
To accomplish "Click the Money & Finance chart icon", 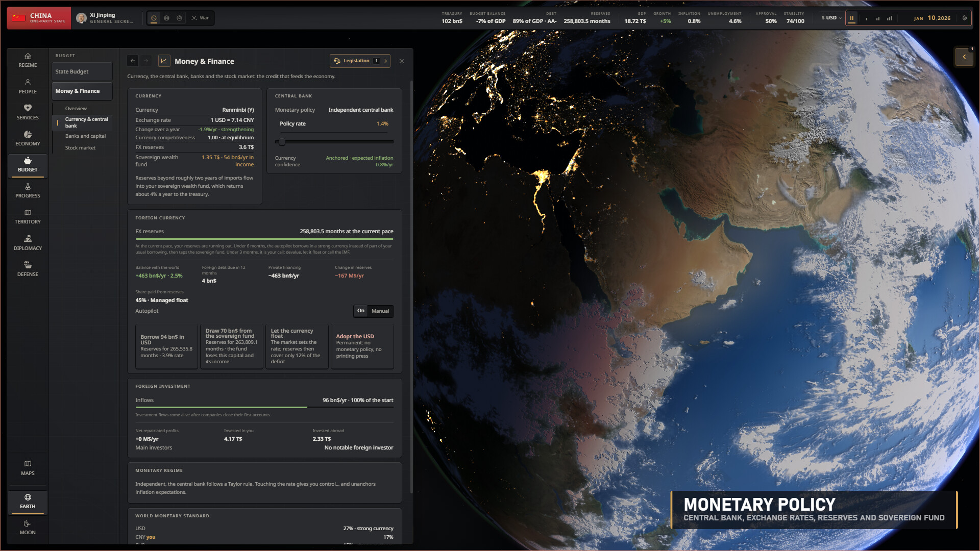I will 164,61.
